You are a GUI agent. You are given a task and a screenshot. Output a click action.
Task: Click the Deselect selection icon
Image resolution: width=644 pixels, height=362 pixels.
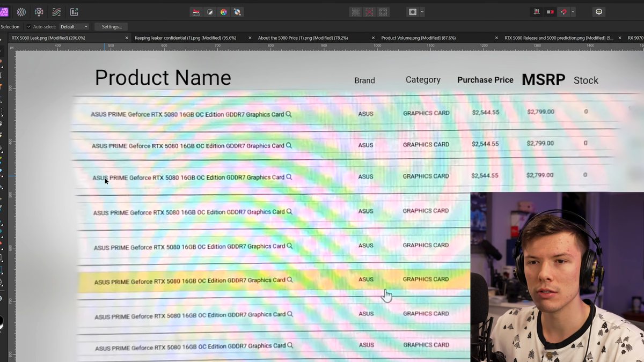(369, 12)
